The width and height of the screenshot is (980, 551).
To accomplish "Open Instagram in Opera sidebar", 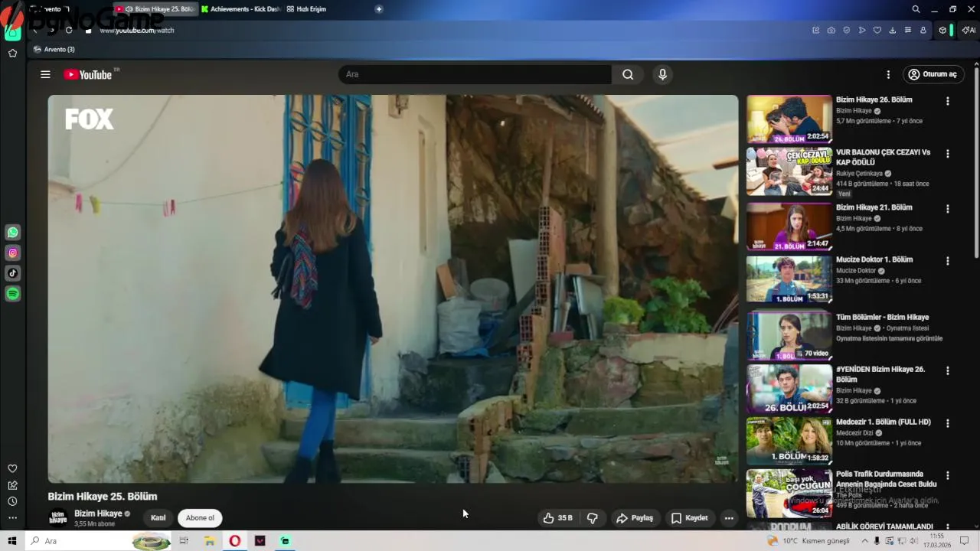I will [13, 253].
